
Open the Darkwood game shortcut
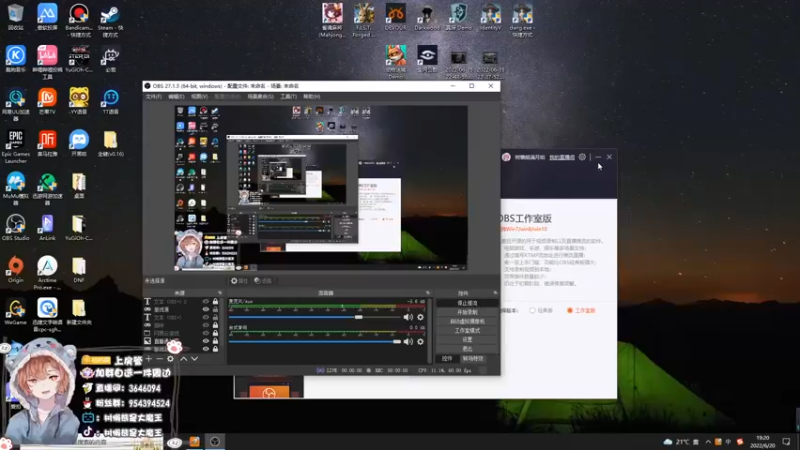point(427,17)
